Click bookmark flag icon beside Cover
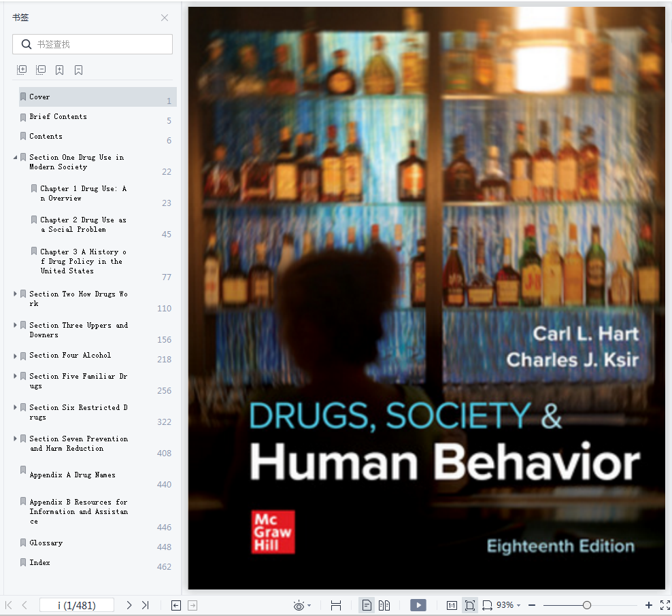Screen dimensions: 672x616 pyautogui.click(x=23, y=97)
